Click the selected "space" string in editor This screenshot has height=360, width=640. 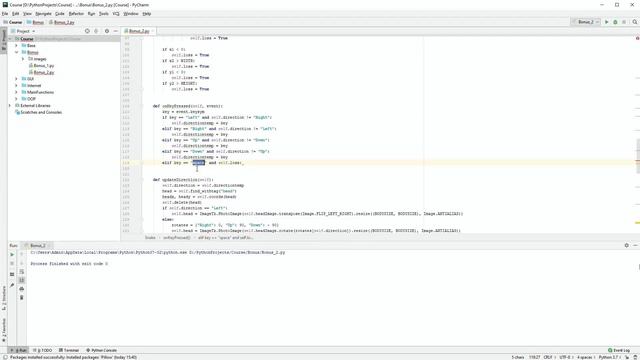coord(198,162)
